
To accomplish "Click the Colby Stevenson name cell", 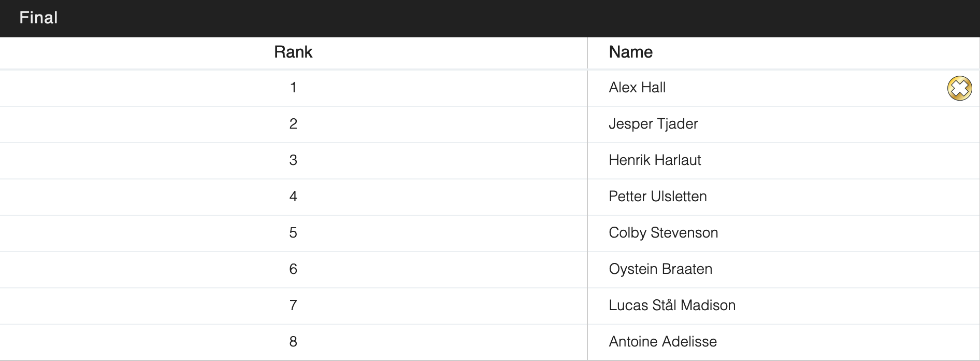I will [x=663, y=233].
